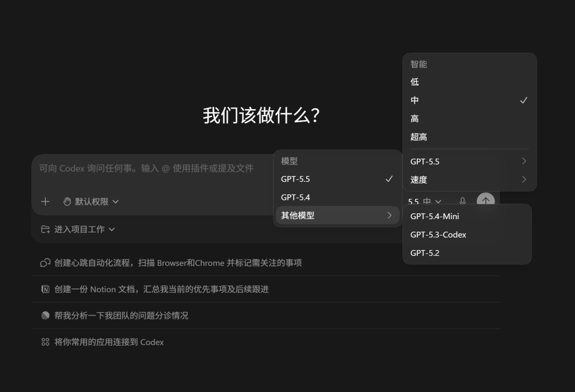Click the plus attachment icon in the composer
The image size is (575, 392).
click(45, 202)
